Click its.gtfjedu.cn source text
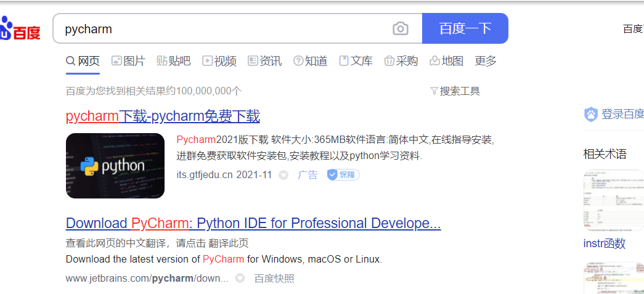644x294 pixels. click(x=205, y=175)
